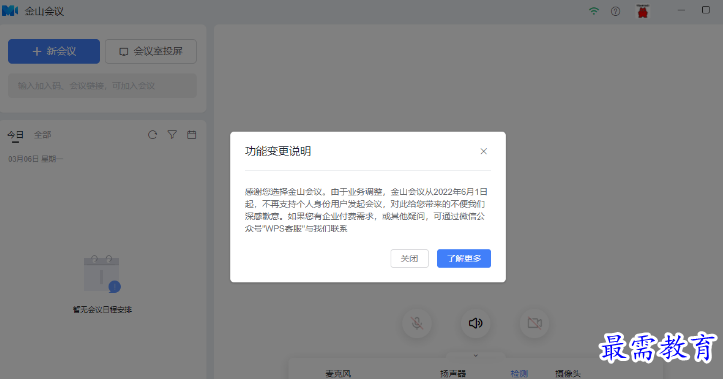Click the 扬声器 label

[453, 373]
